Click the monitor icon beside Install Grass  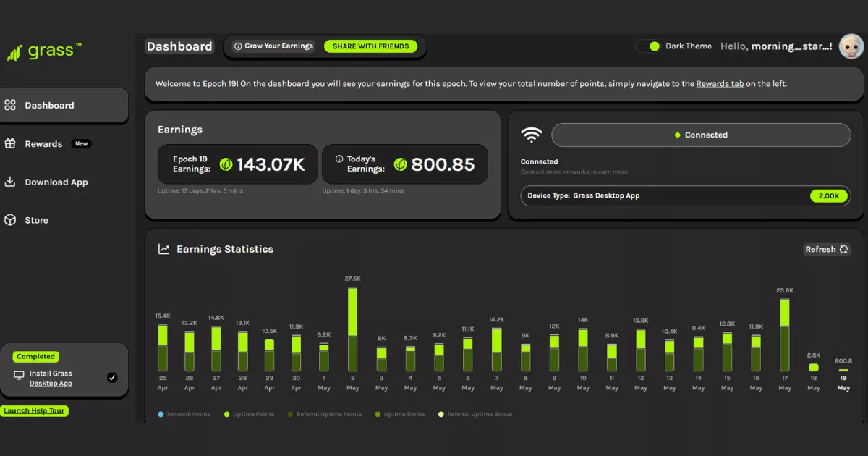pyautogui.click(x=20, y=375)
